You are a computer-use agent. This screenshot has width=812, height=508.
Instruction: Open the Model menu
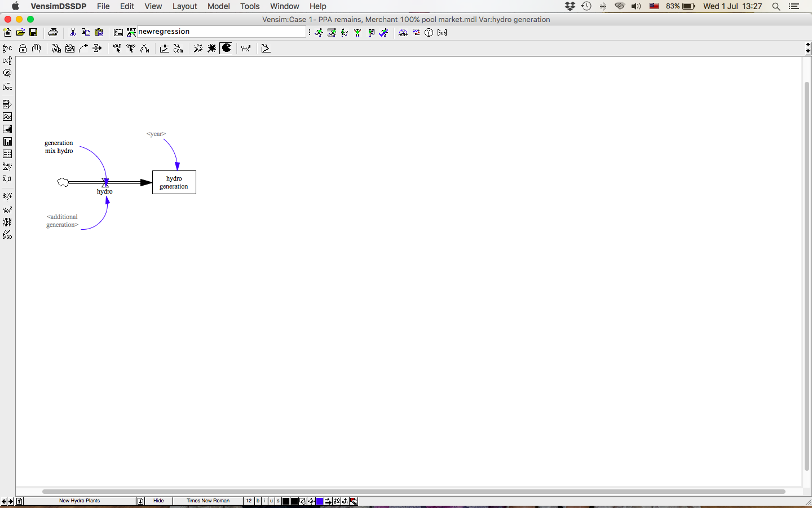point(218,6)
